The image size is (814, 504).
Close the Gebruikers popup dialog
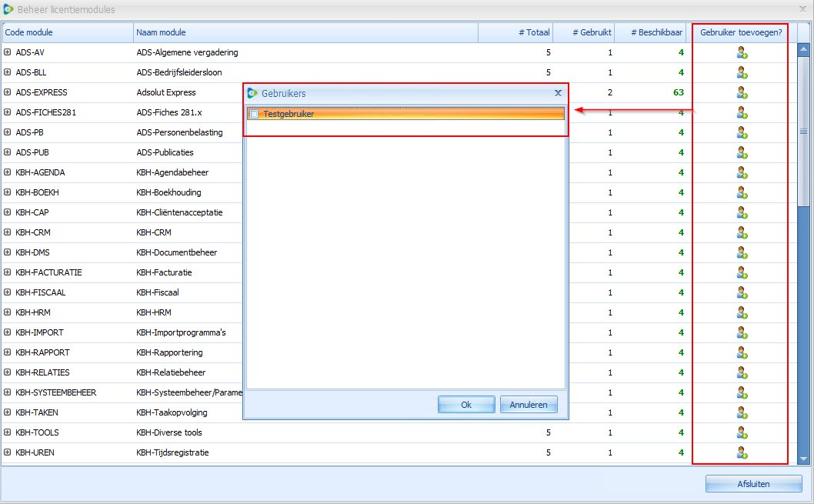[558, 92]
